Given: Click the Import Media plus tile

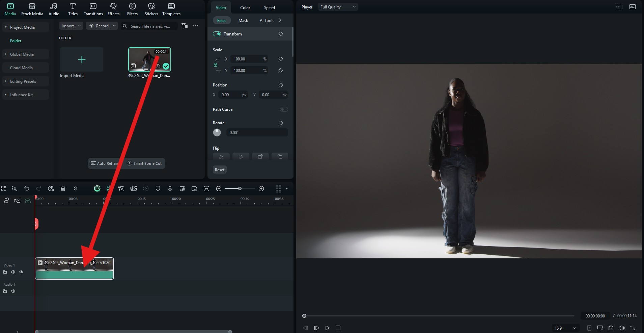Looking at the screenshot, I should click(x=82, y=59).
